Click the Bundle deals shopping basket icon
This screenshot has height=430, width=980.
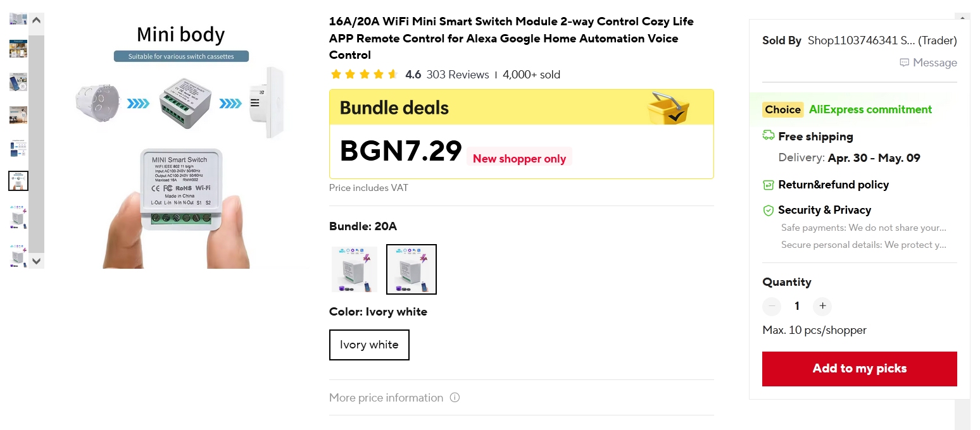pyautogui.click(x=668, y=107)
